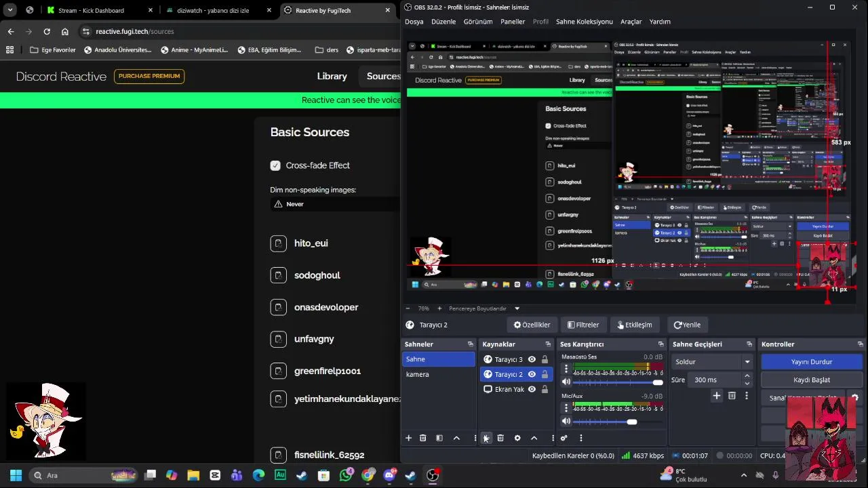Add a new scene transition
Viewport: 868px width, 488px height.
pyautogui.click(x=716, y=396)
